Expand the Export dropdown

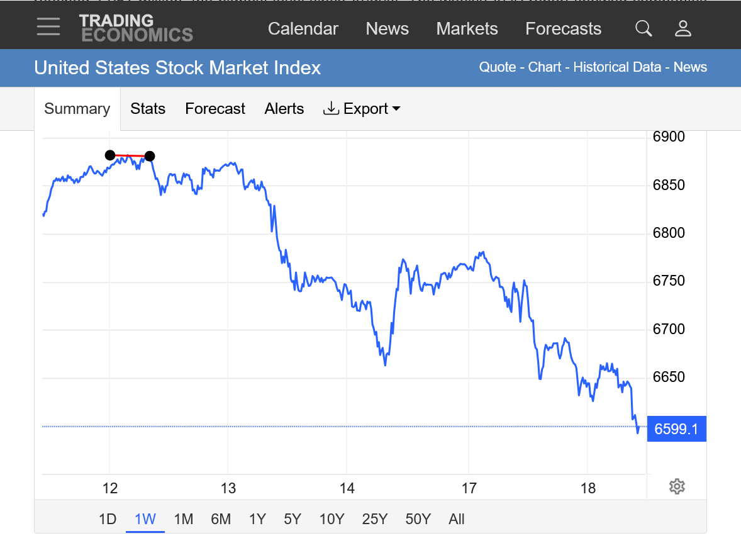(362, 109)
